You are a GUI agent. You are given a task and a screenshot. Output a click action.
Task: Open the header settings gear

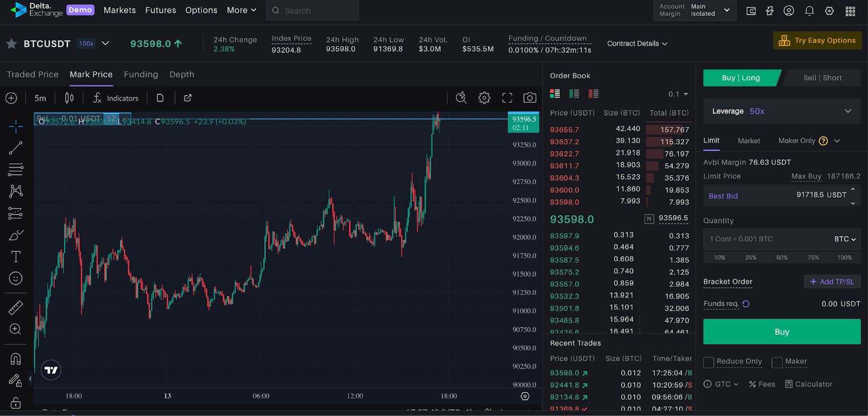(x=829, y=11)
